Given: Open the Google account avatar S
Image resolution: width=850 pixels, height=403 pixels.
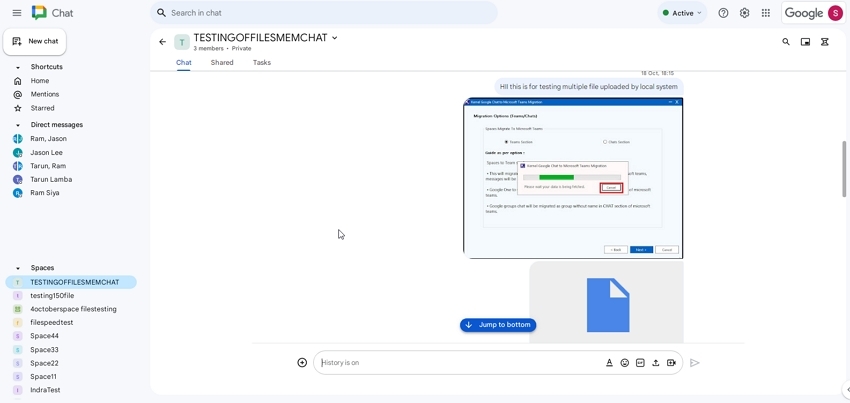Looking at the screenshot, I should point(835,13).
